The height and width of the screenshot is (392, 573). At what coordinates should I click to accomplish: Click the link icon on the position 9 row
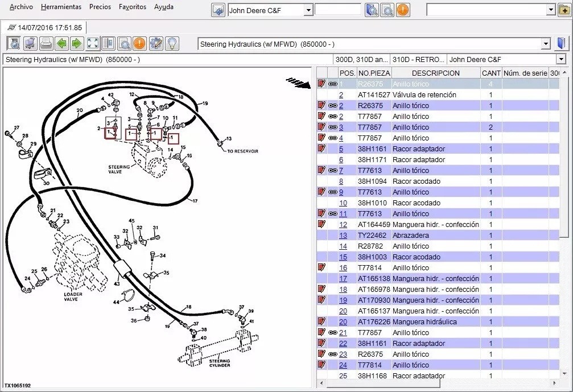333,192
